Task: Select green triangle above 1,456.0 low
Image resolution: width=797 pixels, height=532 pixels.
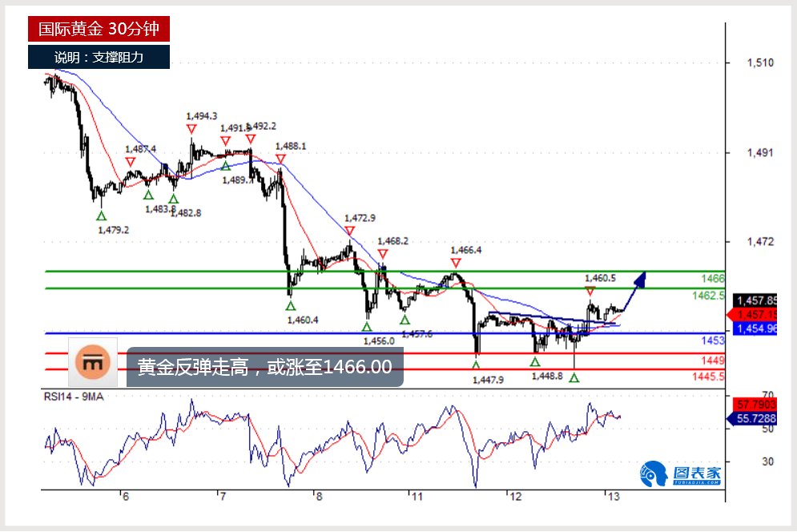Action: coord(367,326)
